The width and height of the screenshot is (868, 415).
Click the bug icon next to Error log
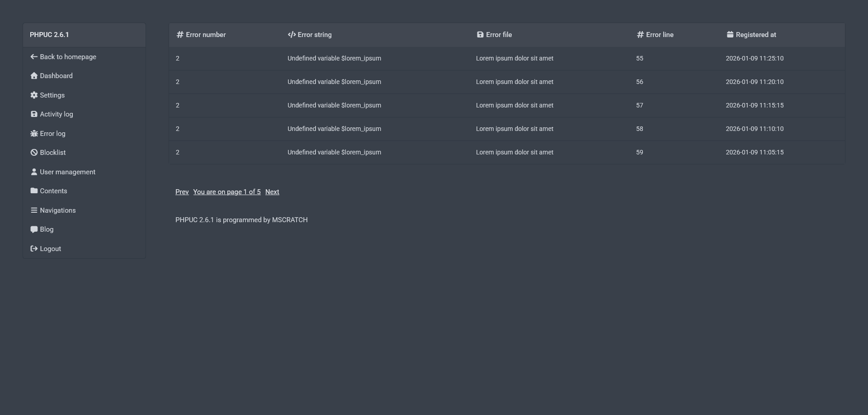(34, 134)
